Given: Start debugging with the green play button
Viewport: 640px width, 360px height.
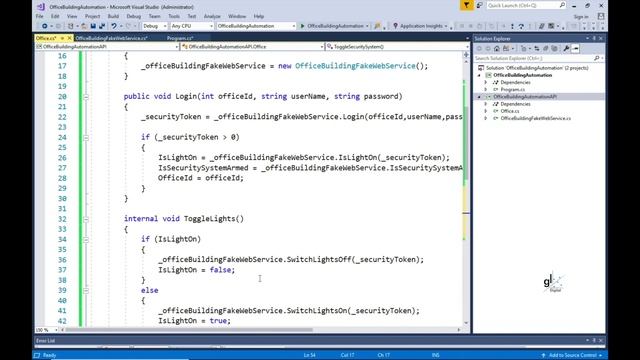Looking at the screenshot, I should (302, 26).
